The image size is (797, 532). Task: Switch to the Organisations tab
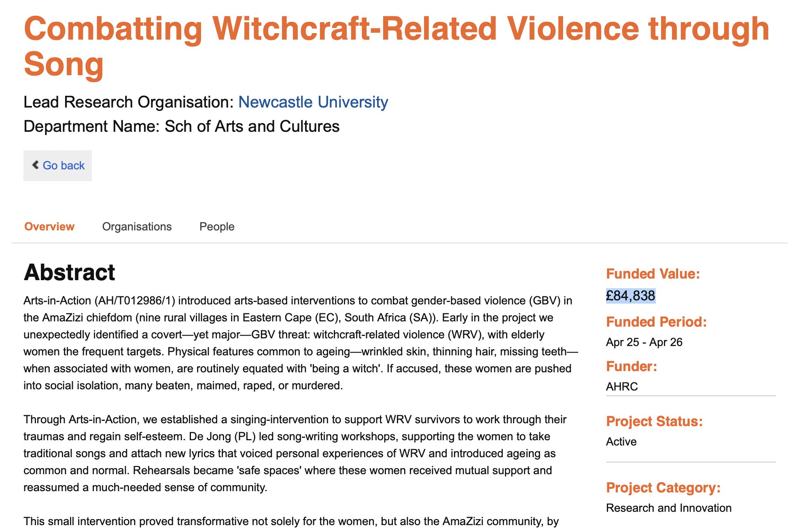(x=137, y=226)
